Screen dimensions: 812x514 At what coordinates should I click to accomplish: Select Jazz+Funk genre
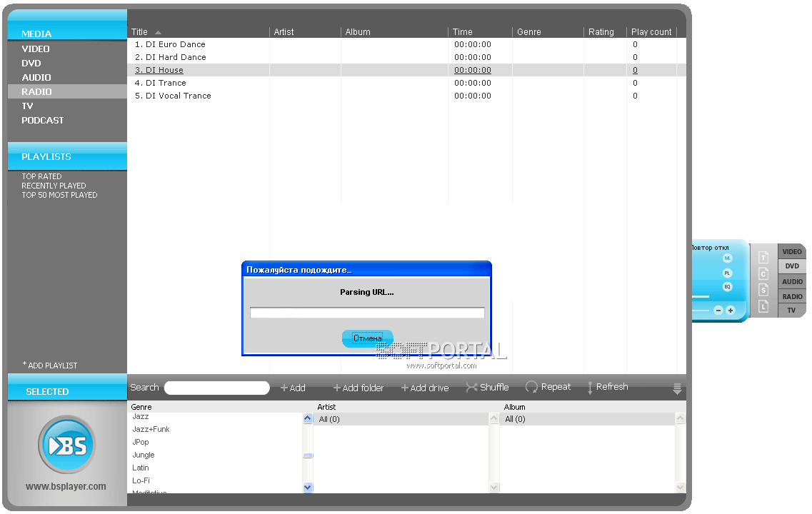[x=151, y=429]
